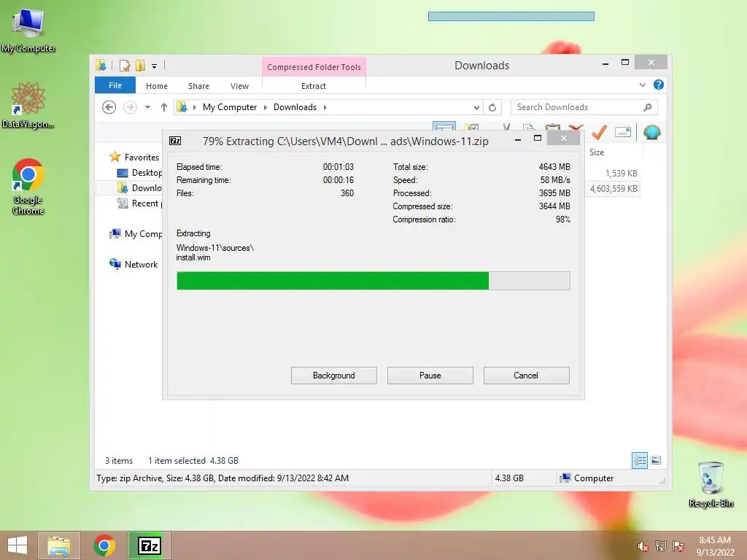Go up one level with the Up arrow

(164, 107)
